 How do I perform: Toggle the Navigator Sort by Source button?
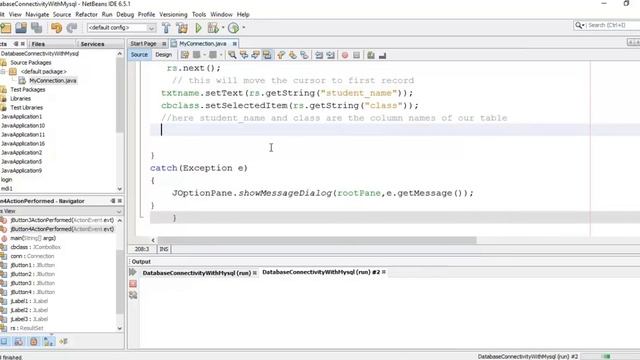coord(63,341)
